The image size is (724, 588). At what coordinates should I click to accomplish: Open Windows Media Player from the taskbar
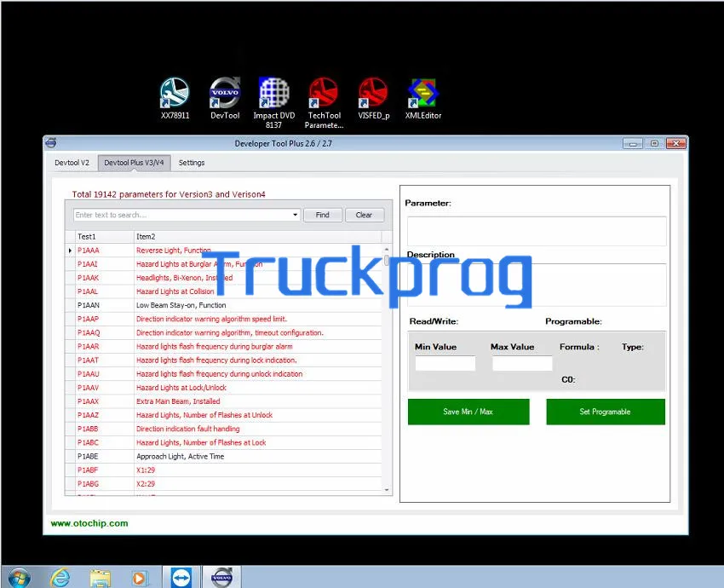click(x=140, y=578)
